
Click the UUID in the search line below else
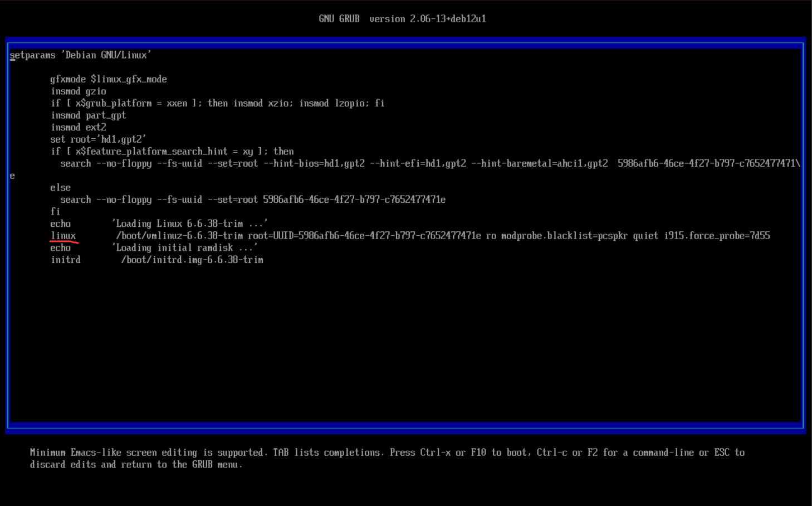354,200
